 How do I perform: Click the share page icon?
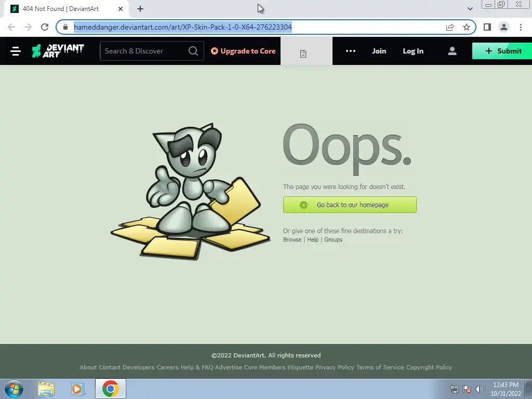pos(450,27)
